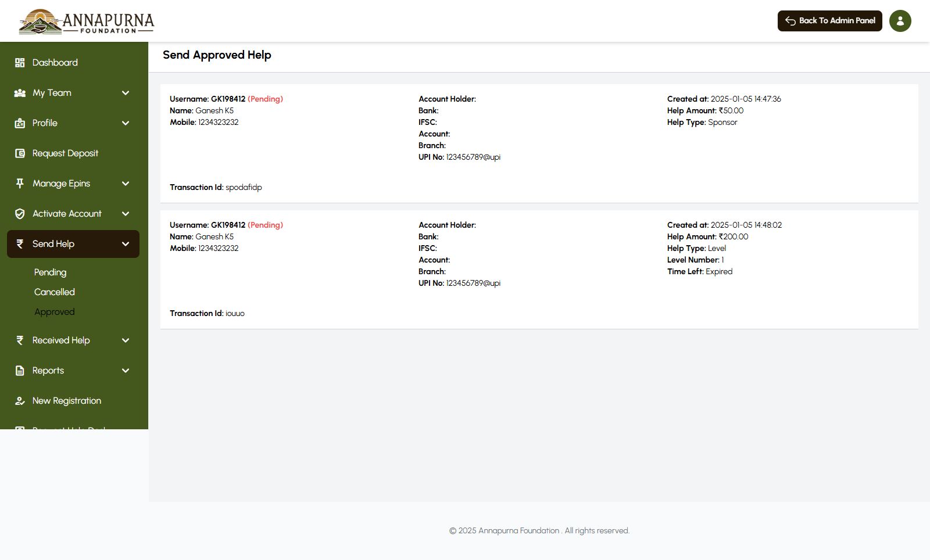Open the user avatar menu
The image size is (930, 560).
pyautogui.click(x=900, y=21)
